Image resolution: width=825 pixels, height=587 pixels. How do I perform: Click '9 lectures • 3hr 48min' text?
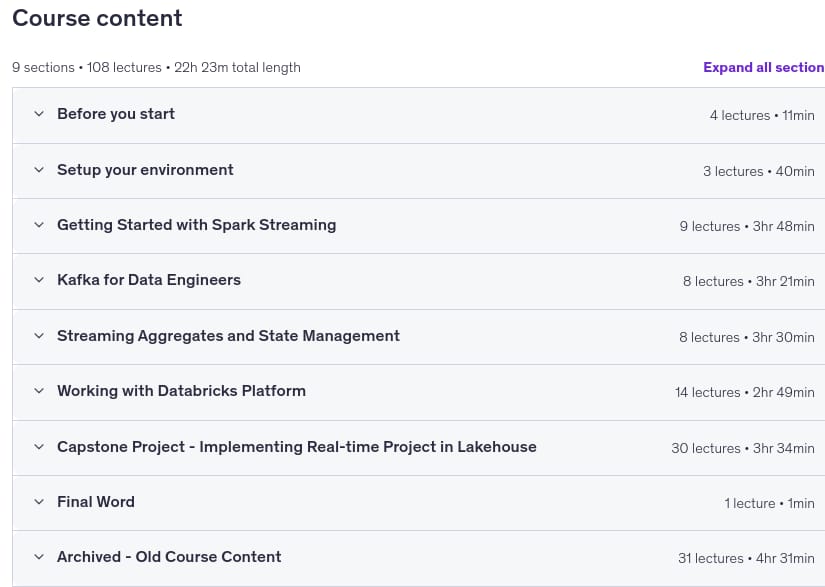(x=747, y=226)
